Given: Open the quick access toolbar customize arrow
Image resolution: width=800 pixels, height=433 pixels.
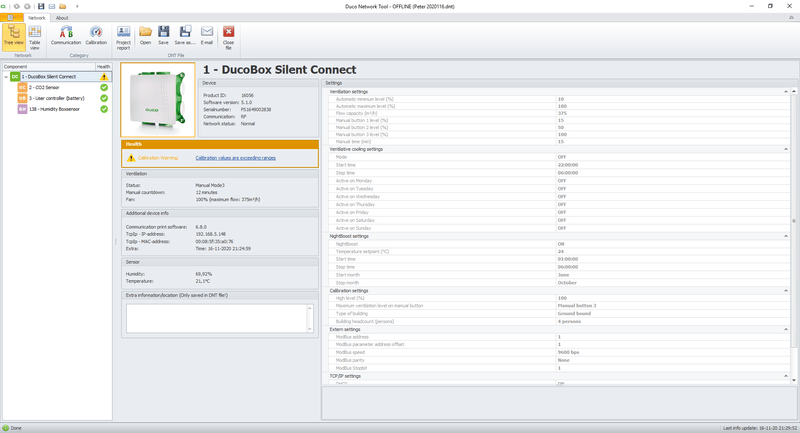Looking at the screenshot, I should coord(77,6).
